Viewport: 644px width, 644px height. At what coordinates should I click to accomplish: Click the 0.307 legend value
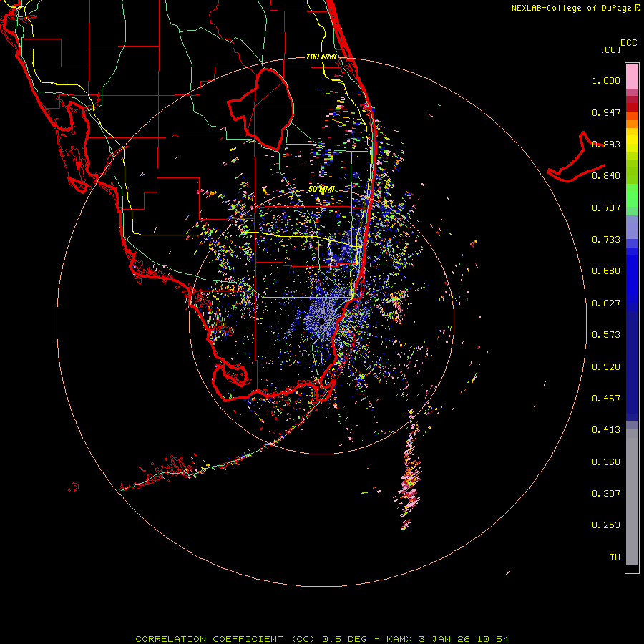pos(606,494)
